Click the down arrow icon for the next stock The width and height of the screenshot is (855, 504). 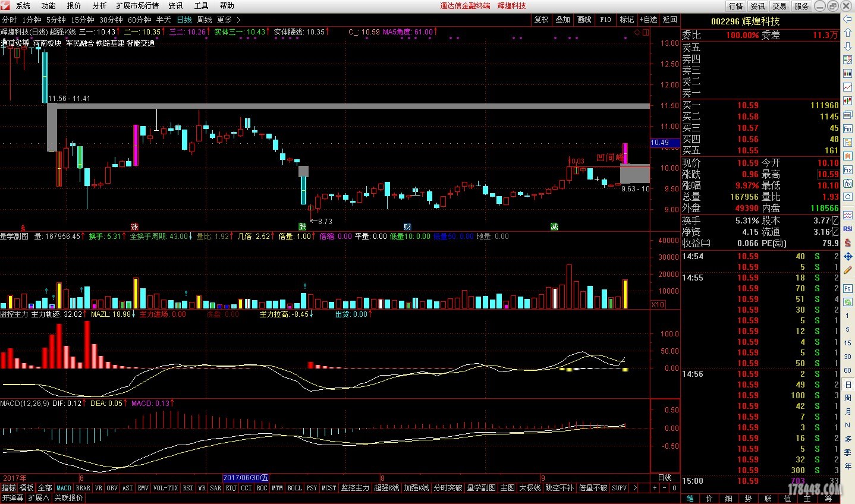tap(848, 46)
